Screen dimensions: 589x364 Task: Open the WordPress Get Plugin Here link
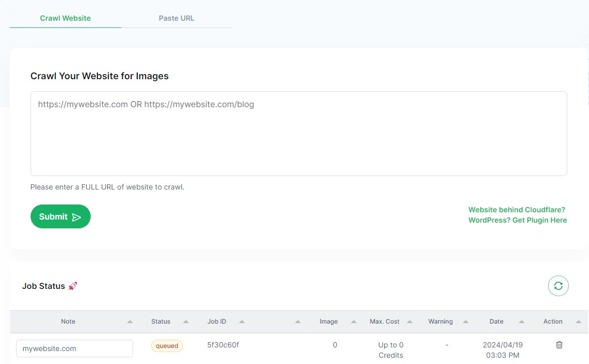click(518, 220)
